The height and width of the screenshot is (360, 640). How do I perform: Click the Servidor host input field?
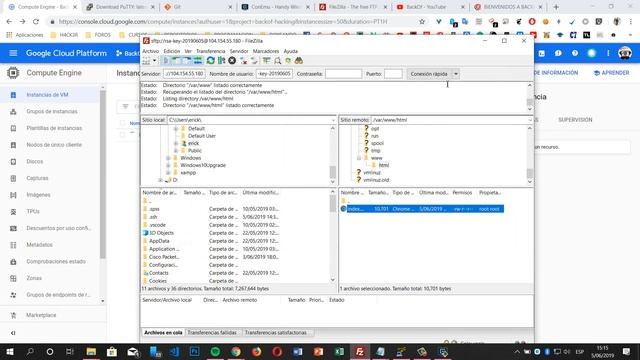pos(184,74)
